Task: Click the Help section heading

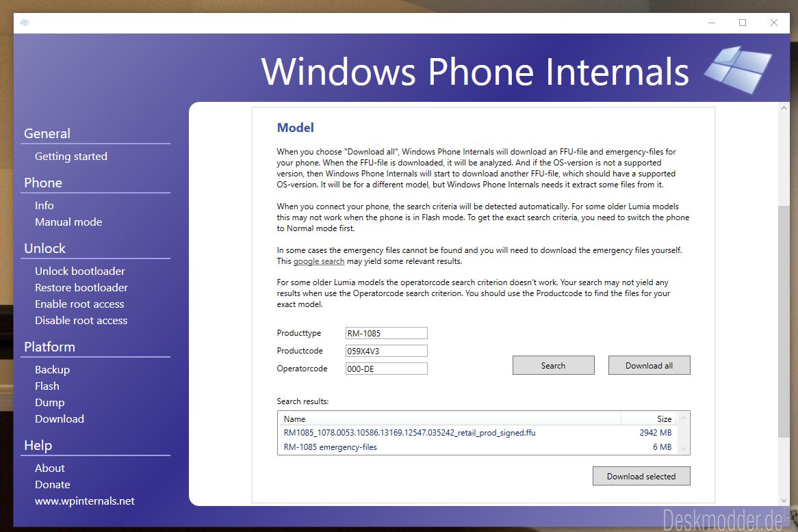Action: click(38, 446)
